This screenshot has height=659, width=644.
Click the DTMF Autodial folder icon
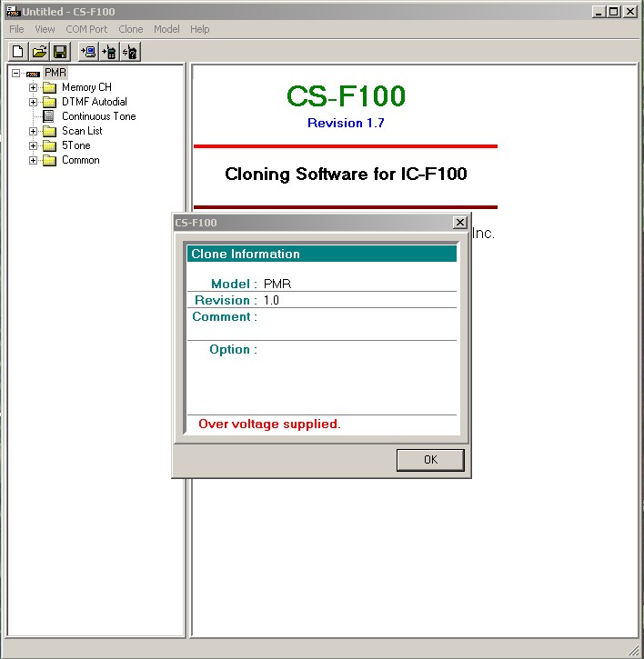tap(50, 102)
